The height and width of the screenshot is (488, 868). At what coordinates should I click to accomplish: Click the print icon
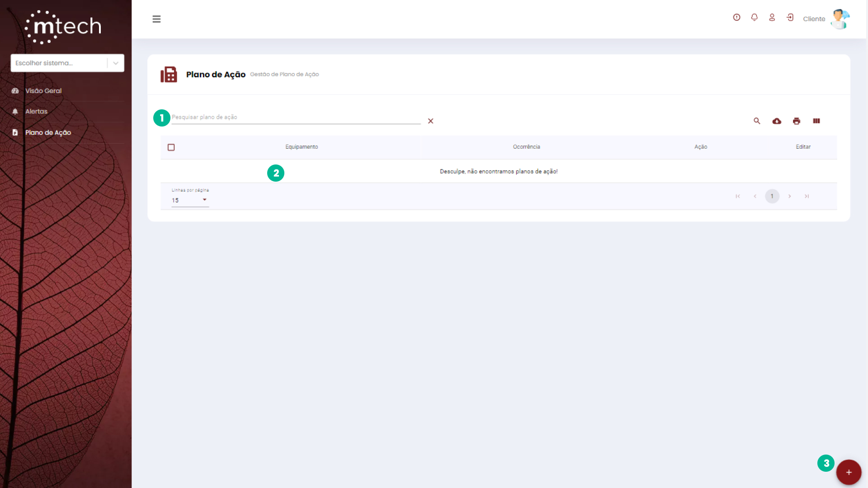pyautogui.click(x=797, y=121)
